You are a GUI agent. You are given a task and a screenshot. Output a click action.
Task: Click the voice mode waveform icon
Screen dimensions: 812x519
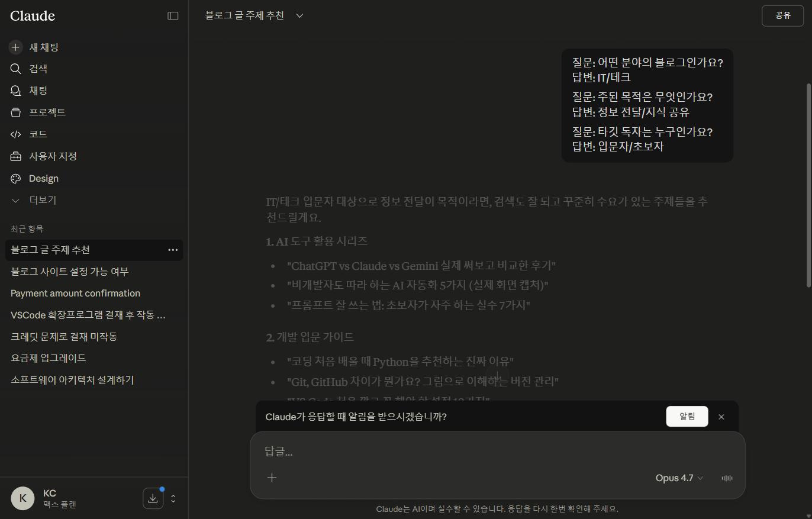point(727,478)
